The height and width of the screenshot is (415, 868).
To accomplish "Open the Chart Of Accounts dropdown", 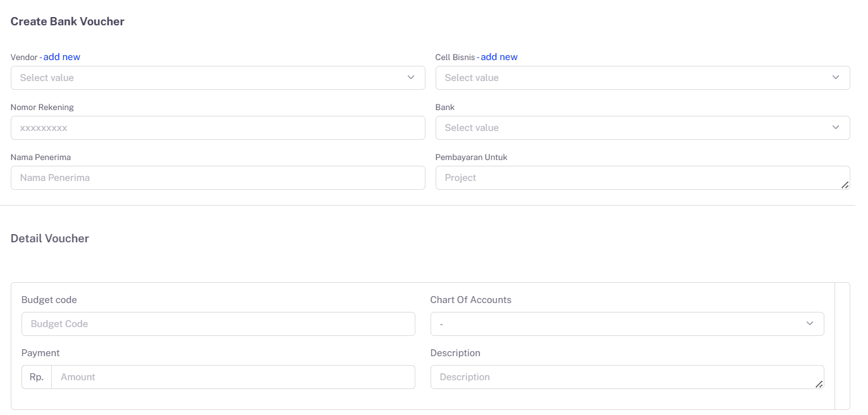I will tap(620, 324).
